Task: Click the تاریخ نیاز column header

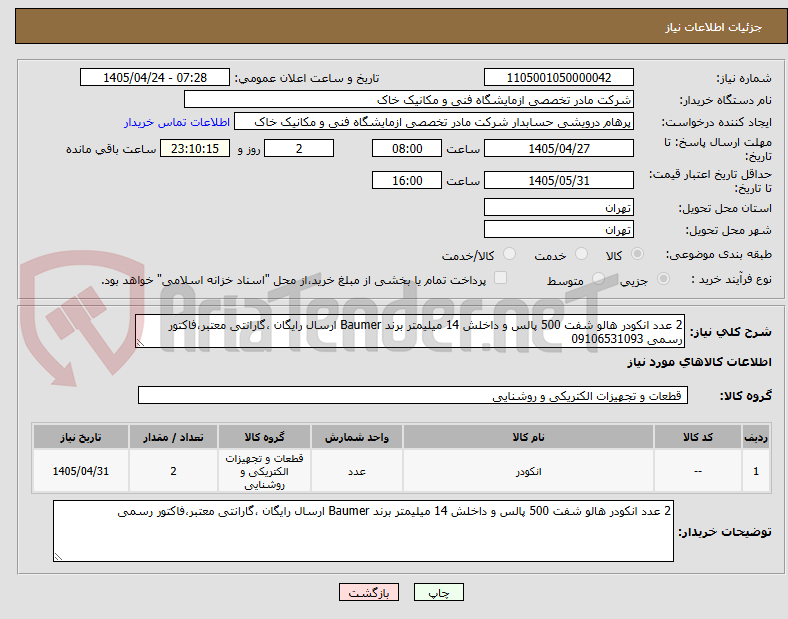Action: [81, 437]
